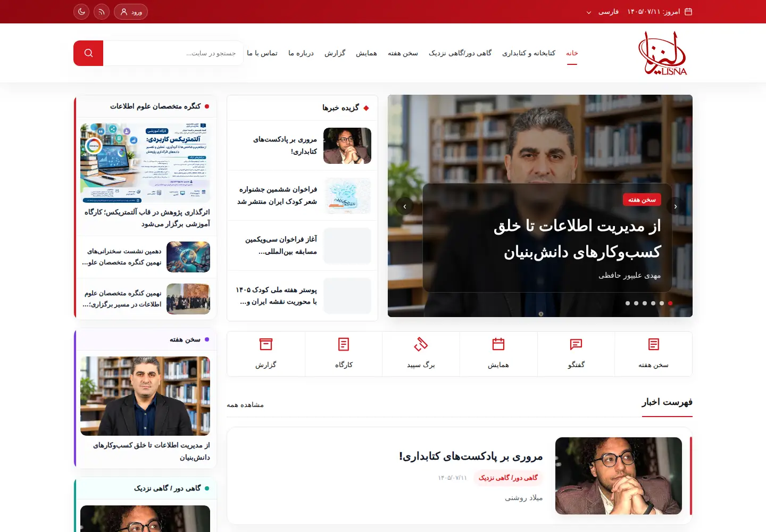This screenshot has width=766, height=532.
Task: Open the Altmetrics workshop poster image
Action: pos(145,163)
